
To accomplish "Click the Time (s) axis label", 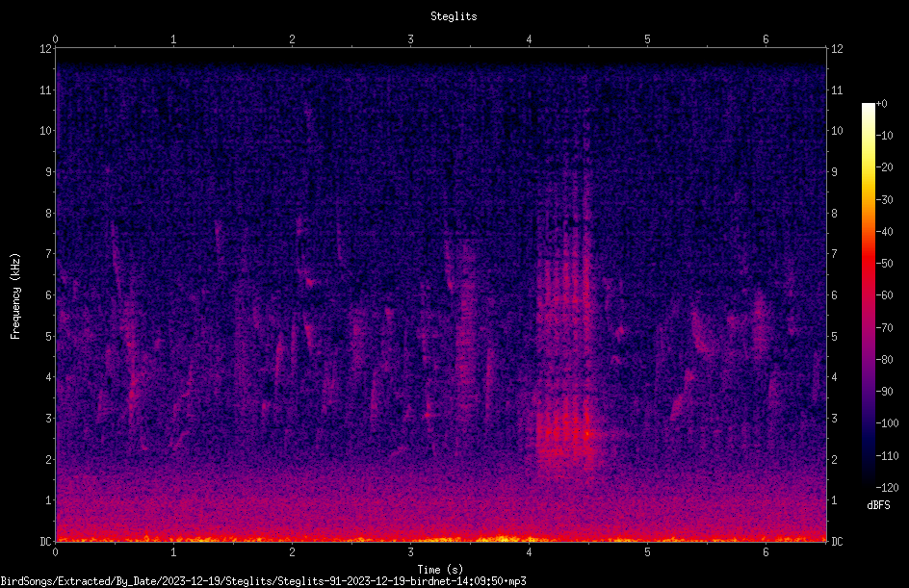I will 440,570.
